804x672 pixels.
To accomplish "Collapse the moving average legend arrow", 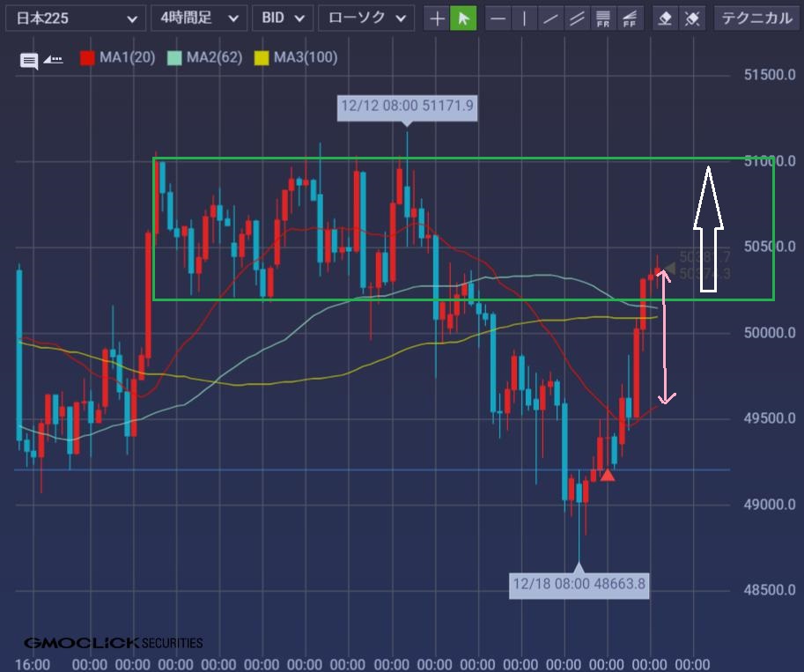I will pyautogui.click(x=54, y=60).
